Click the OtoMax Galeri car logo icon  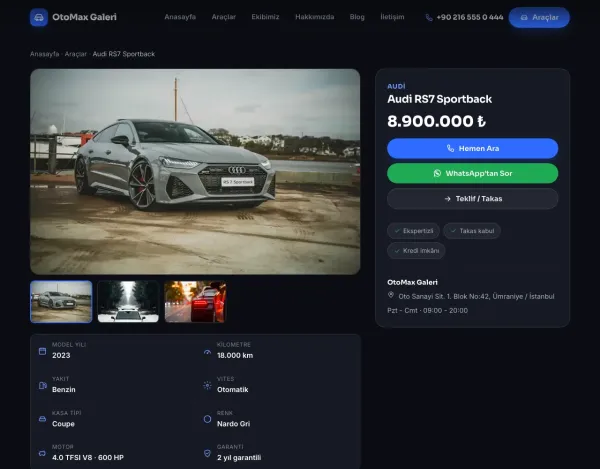39,17
